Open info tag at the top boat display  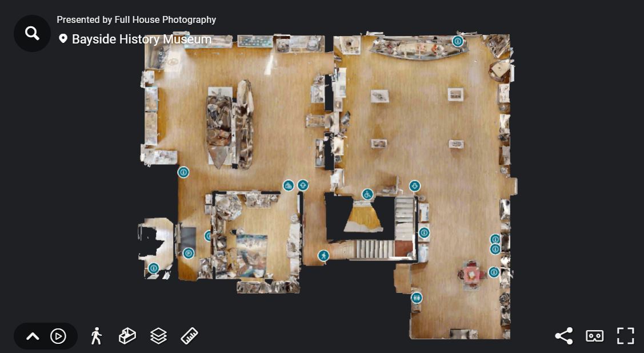[x=458, y=41]
